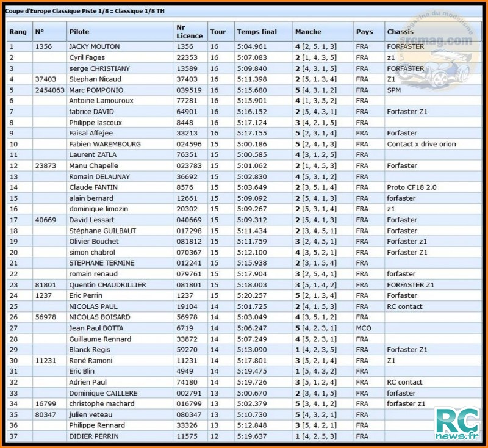
Task: Click chassis cell 'SPM'
Action: click(x=393, y=90)
